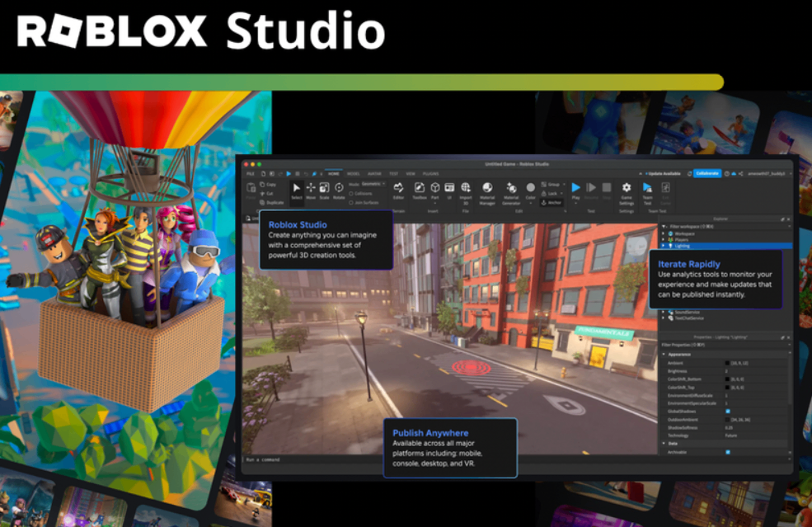
Task: Collapse the Appearance properties section
Action: [664, 354]
